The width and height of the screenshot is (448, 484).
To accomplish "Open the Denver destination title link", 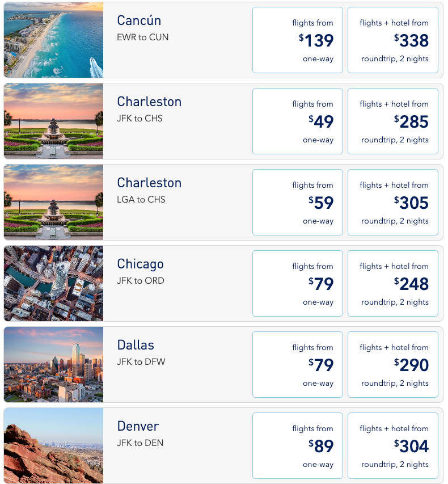I will tap(138, 426).
